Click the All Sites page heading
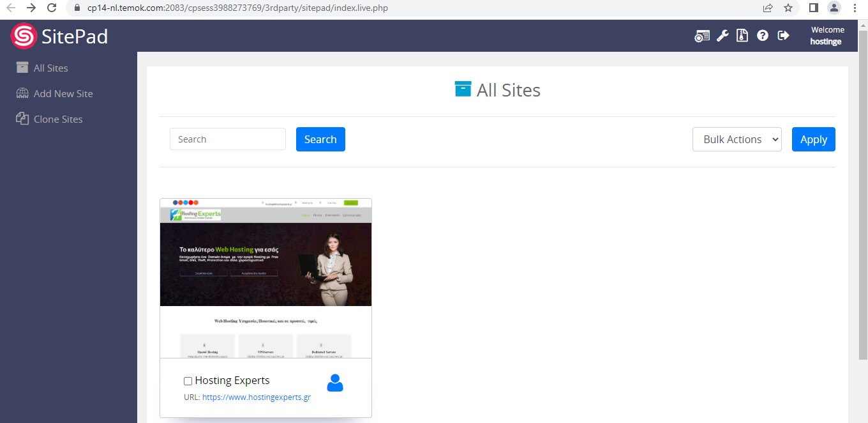The image size is (868, 423). point(509,90)
